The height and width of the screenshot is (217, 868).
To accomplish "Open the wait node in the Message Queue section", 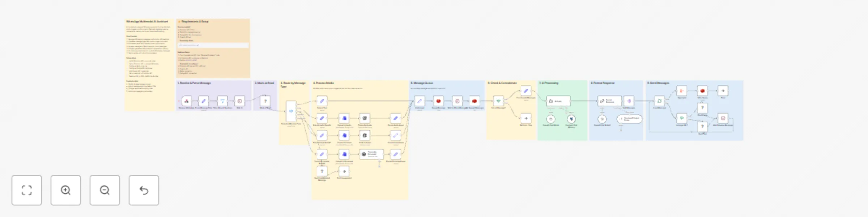I will pyautogui.click(x=457, y=101).
